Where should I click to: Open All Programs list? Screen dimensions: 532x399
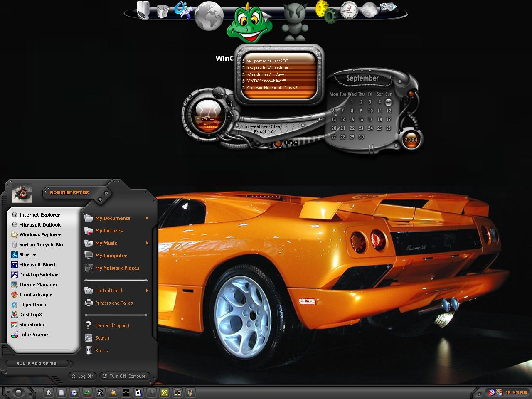coord(37,363)
